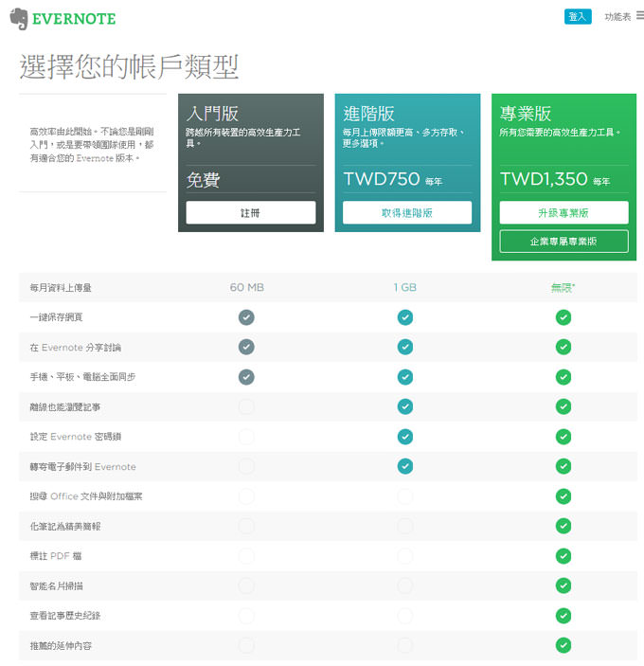Click the 標註 PDF 檔 label
This screenshot has height=666, width=644.
(56, 556)
